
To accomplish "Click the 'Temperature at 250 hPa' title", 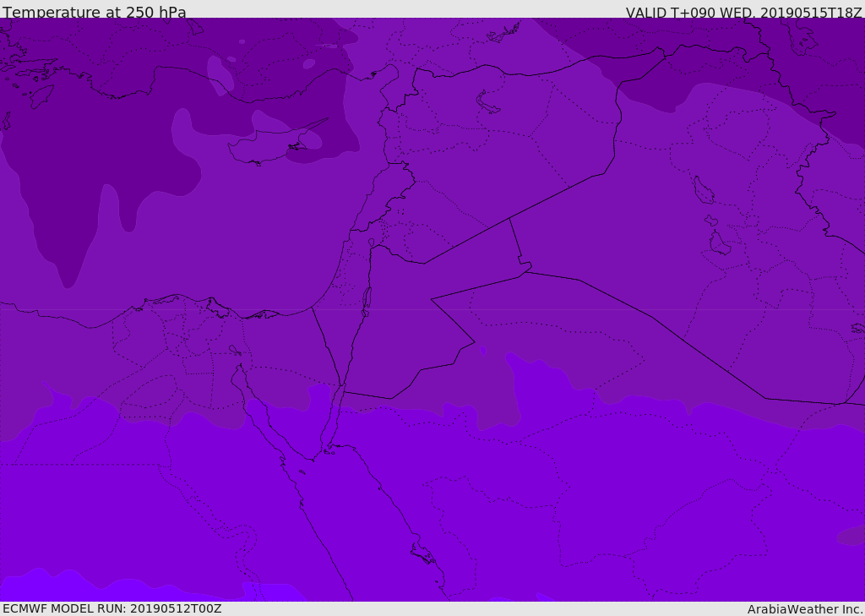I will (x=95, y=12).
